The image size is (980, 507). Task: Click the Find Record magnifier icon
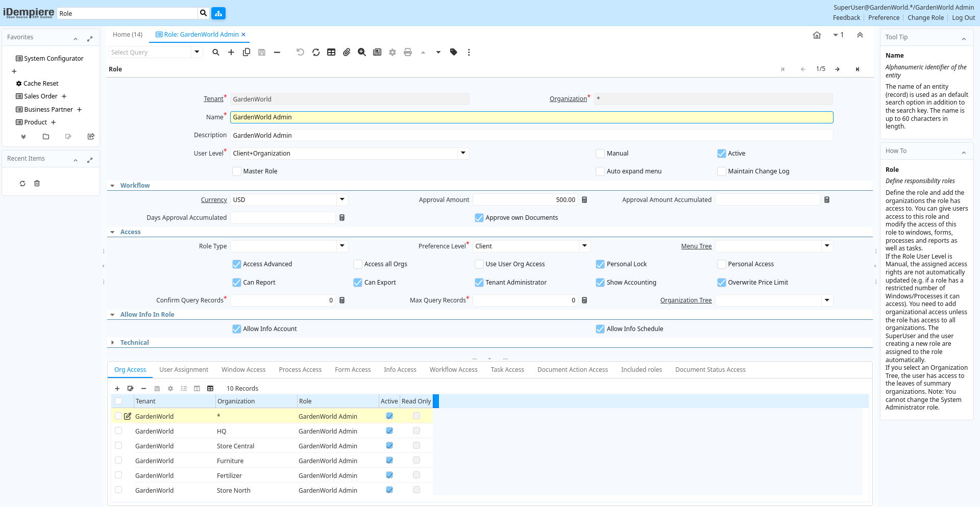(216, 52)
